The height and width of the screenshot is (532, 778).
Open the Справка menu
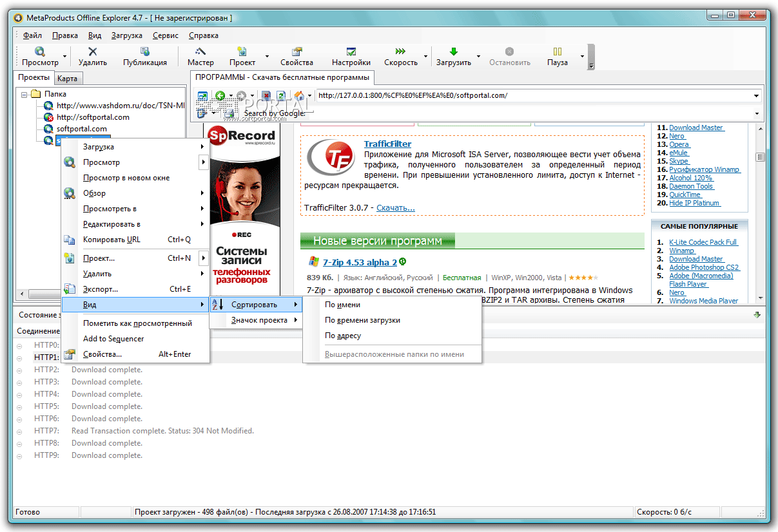[204, 35]
